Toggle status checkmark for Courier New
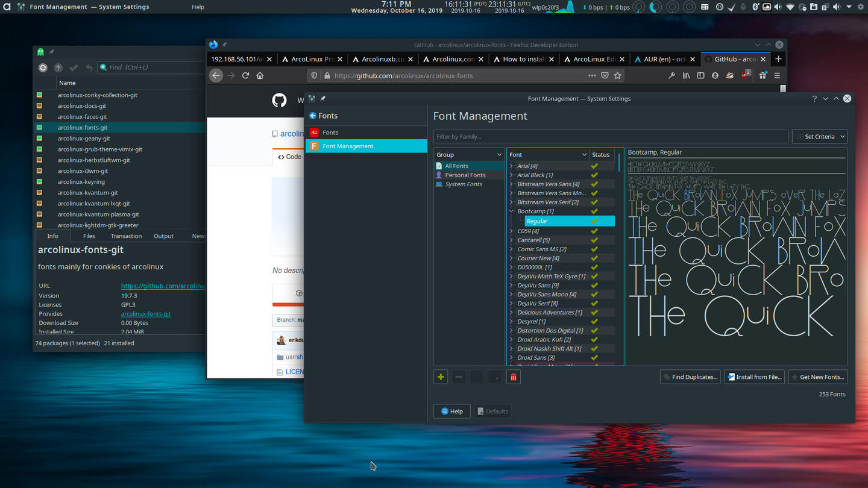 [x=594, y=258]
